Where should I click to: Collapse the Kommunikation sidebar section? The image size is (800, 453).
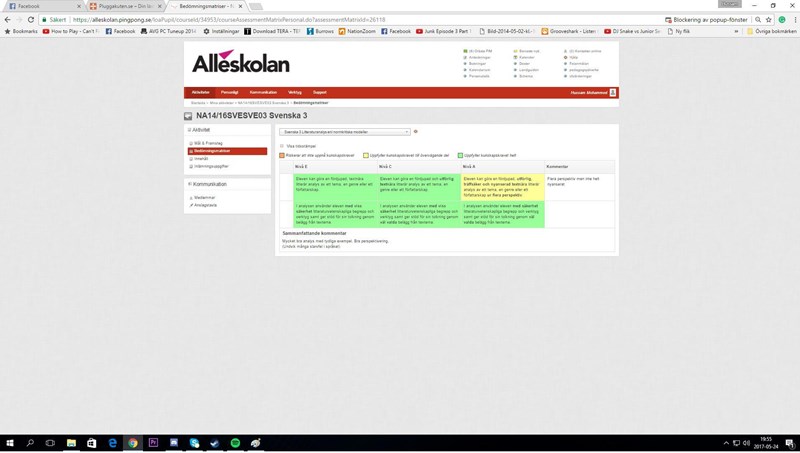(189, 184)
